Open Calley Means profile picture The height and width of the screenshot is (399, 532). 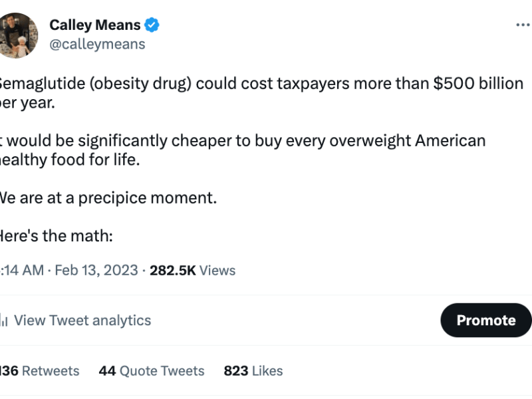click(x=19, y=35)
